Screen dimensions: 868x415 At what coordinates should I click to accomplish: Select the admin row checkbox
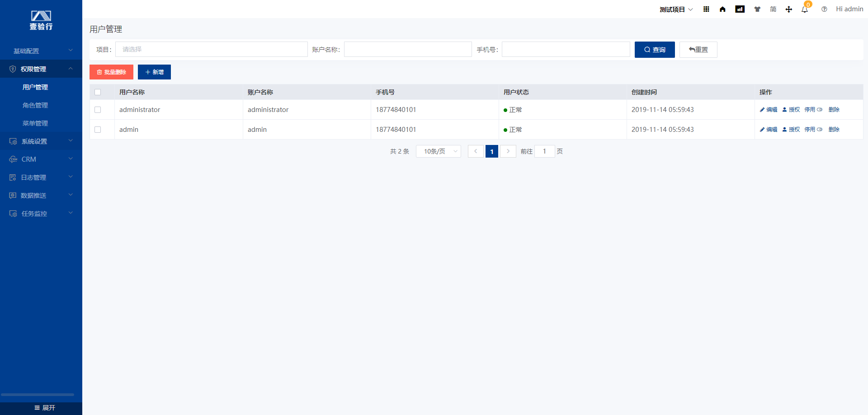click(x=98, y=130)
